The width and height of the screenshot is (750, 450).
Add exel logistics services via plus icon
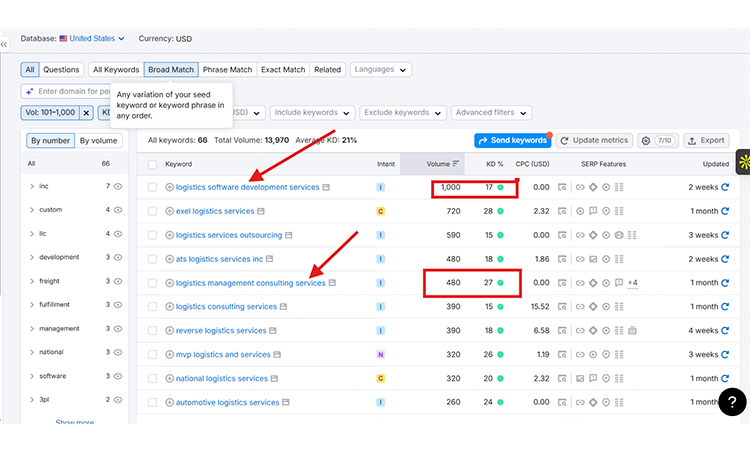[x=169, y=211]
